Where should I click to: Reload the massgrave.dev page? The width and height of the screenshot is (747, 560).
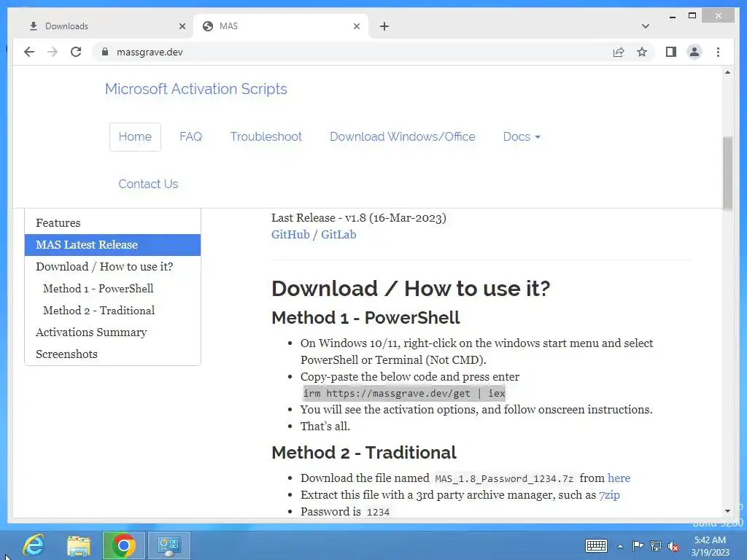pyautogui.click(x=76, y=52)
